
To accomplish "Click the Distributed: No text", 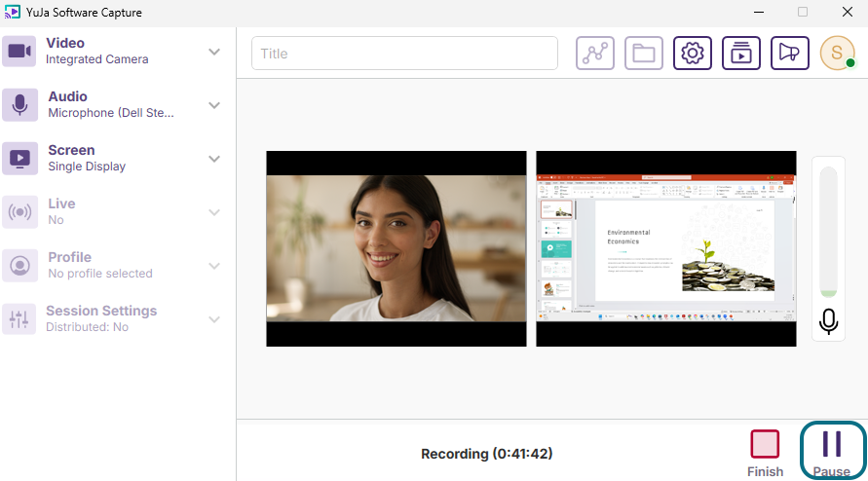I will 87,327.
